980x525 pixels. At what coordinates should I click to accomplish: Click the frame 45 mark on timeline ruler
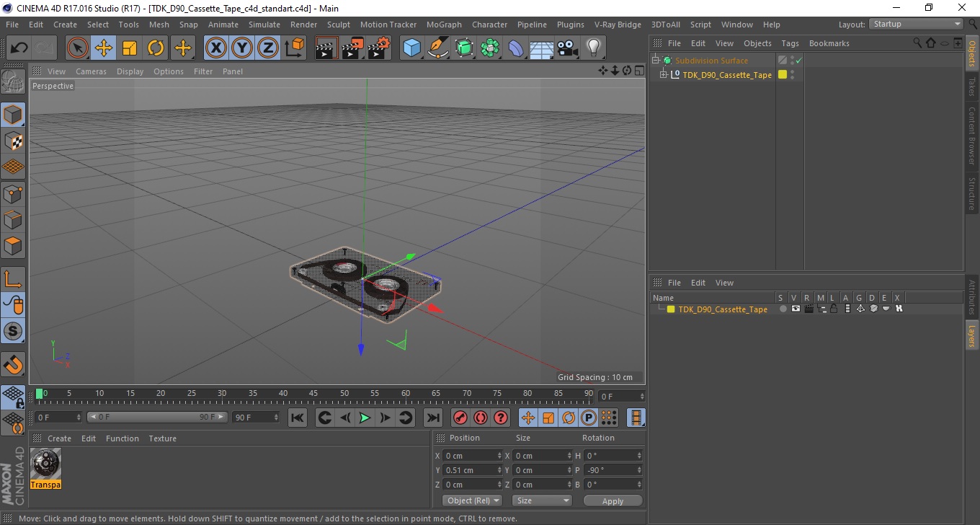tap(313, 394)
